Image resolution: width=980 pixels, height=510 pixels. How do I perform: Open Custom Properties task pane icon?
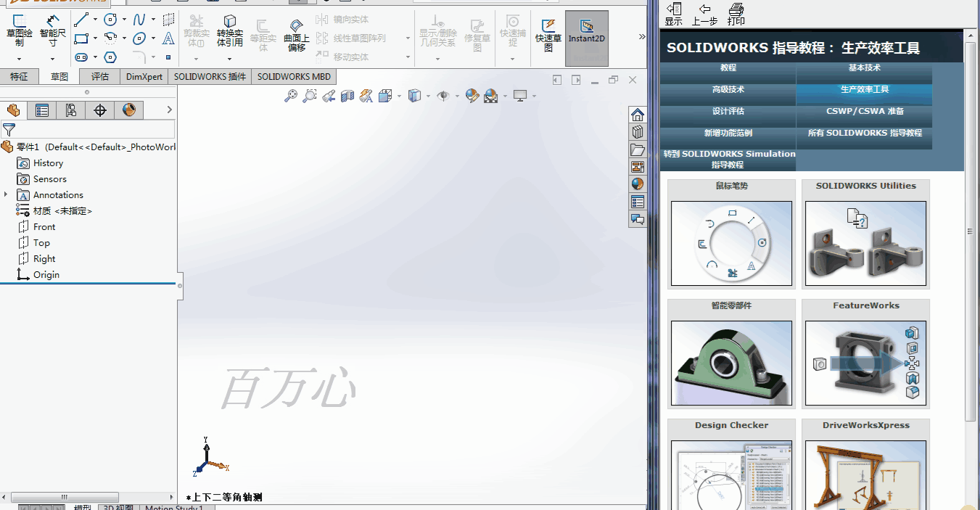pyautogui.click(x=638, y=202)
